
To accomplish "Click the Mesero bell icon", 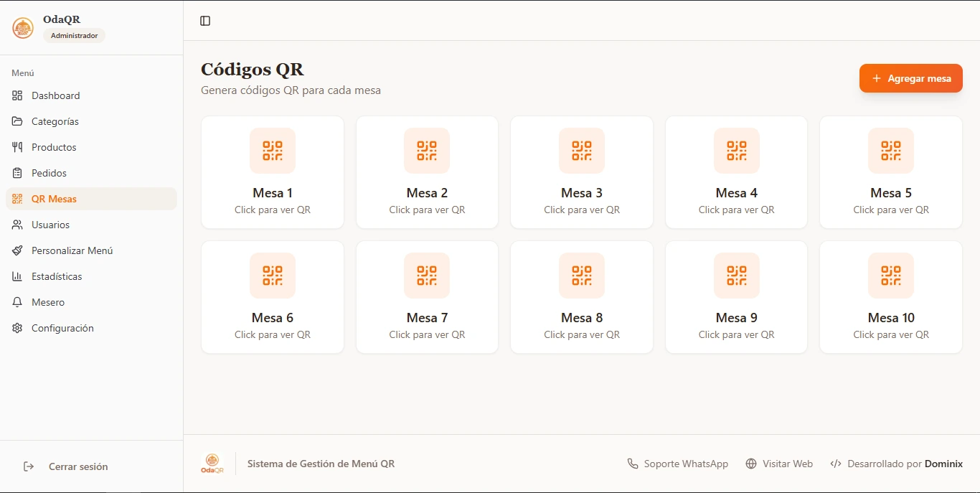I will coord(17,302).
